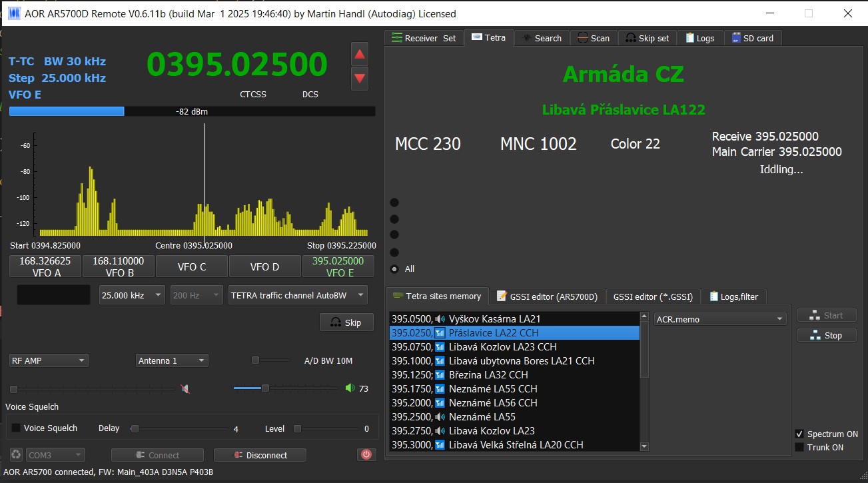Viewport: 868px width, 483px height.
Task: Click the muted speaker icon
Action: 185,388
